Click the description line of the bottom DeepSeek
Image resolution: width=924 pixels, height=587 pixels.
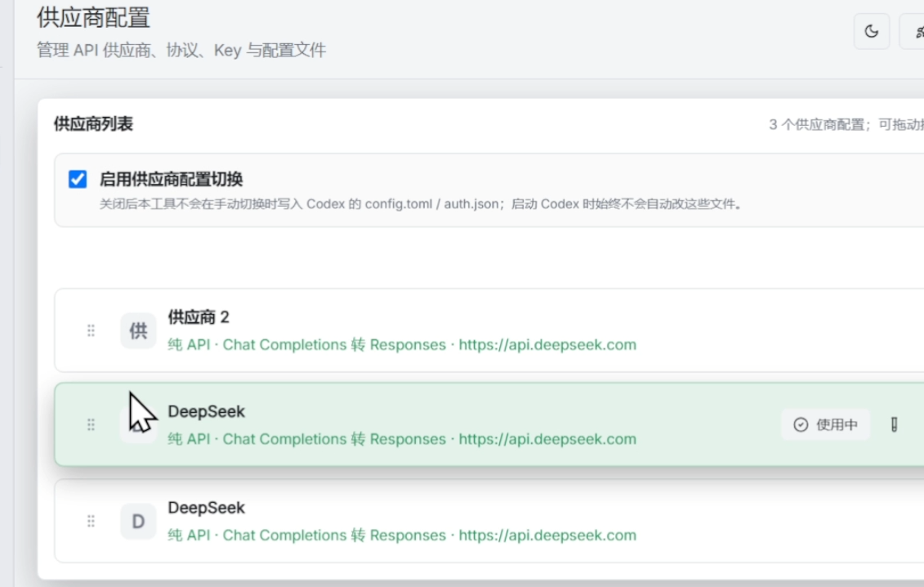(x=402, y=535)
